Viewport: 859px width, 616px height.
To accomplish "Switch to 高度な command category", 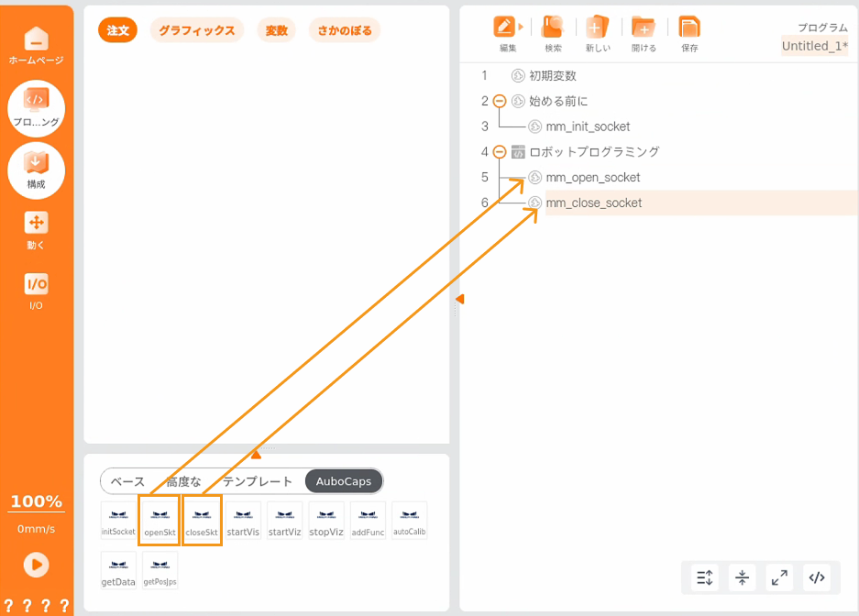I will tap(183, 481).
